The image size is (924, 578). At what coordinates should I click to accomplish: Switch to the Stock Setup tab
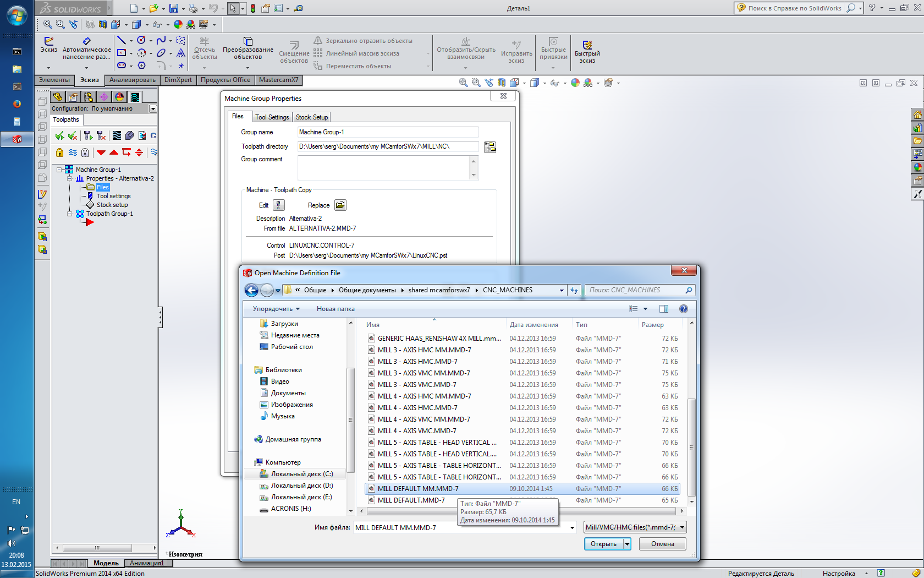pyautogui.click(x=312, y=117)
